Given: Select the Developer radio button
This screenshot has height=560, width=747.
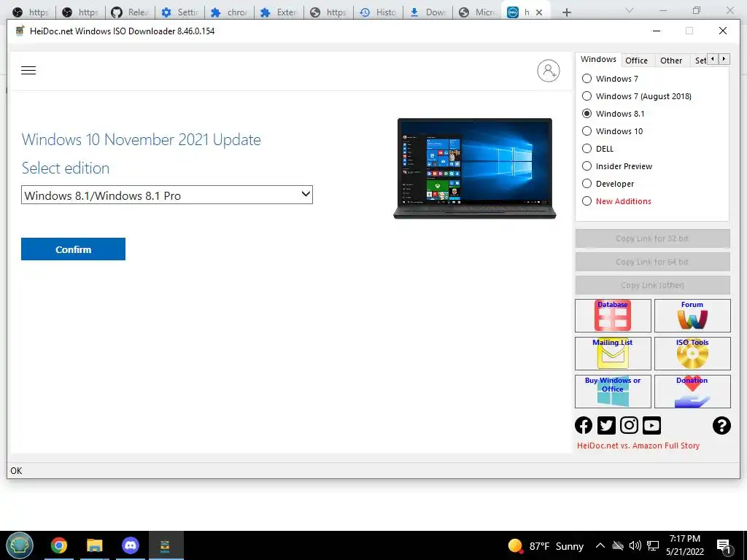Looking at the screenshot, I should 587,184.
